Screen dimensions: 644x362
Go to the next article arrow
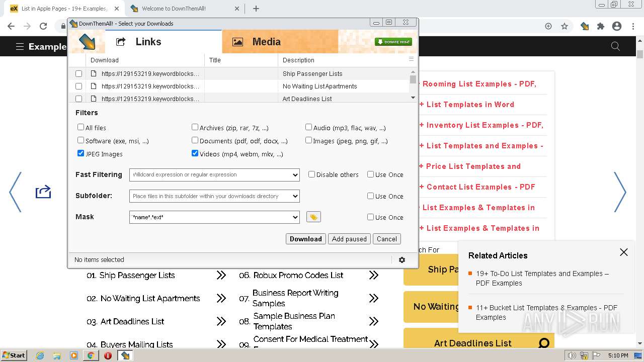[x=620, y=192]
